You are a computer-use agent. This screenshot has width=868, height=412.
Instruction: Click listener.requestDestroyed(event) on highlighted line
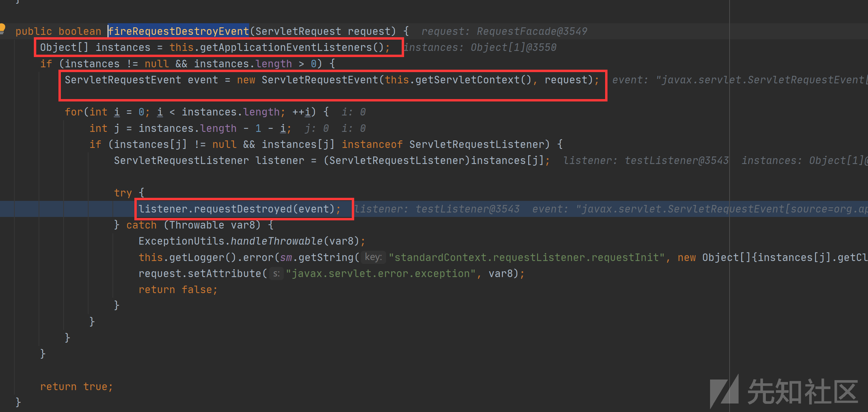pyautogui.click(x=239, y=209)
